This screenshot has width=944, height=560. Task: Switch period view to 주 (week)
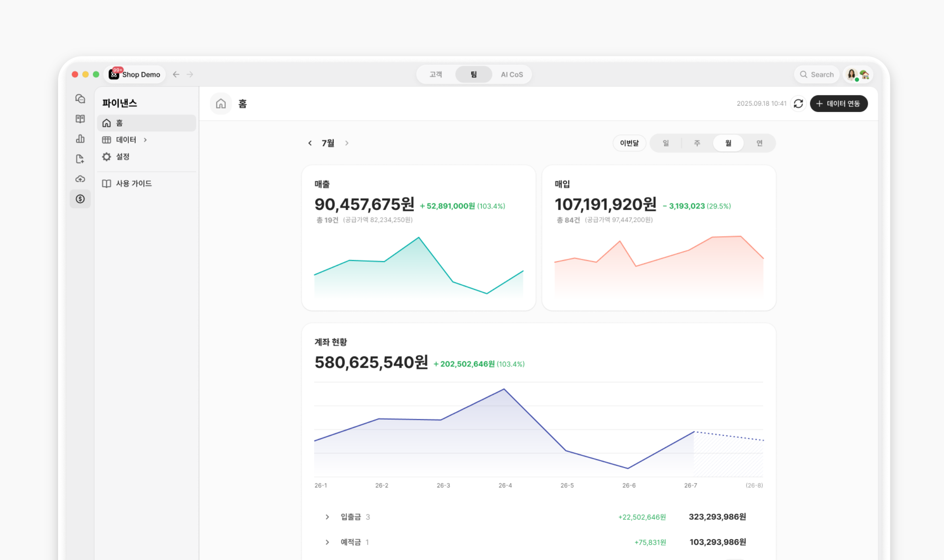click(697, 143)
